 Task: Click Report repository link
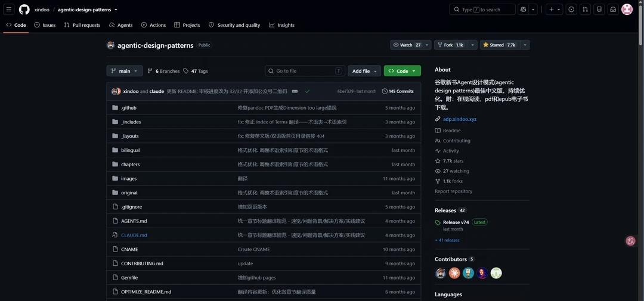click(453, 191)
